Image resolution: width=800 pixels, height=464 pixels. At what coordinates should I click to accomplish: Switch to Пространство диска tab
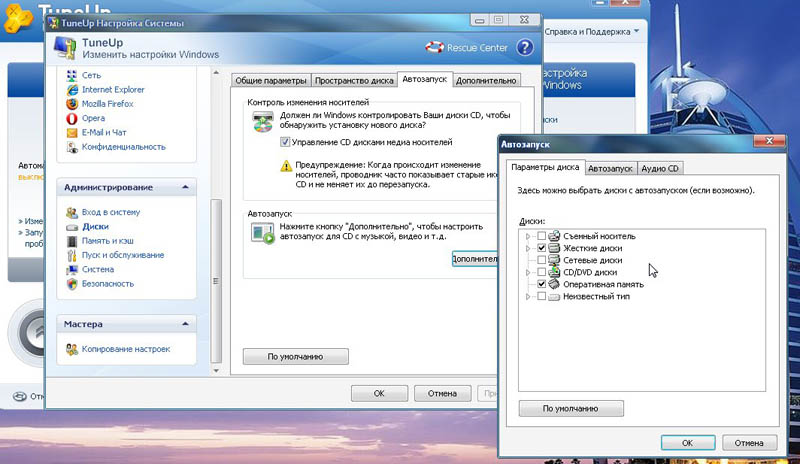point(354,81)
